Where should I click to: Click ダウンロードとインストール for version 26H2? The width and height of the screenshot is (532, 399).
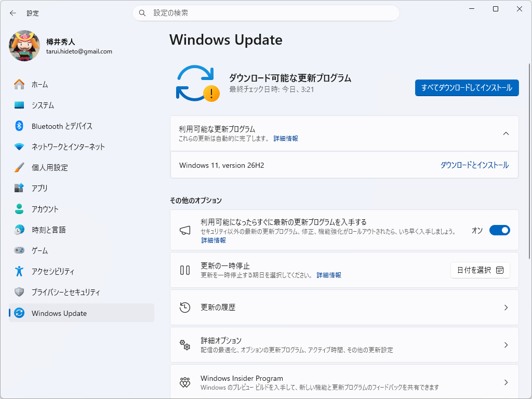pos(474,165)
